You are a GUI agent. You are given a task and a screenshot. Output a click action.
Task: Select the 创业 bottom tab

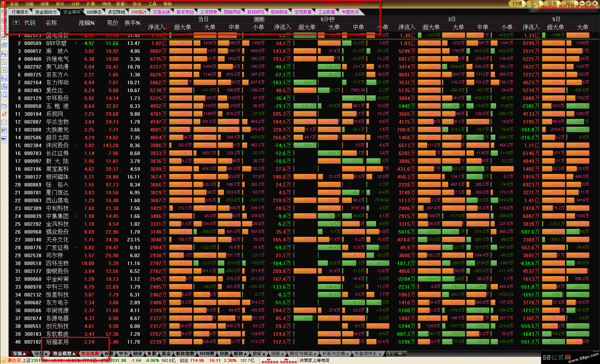pyautogui.click(x=137, y=354)
